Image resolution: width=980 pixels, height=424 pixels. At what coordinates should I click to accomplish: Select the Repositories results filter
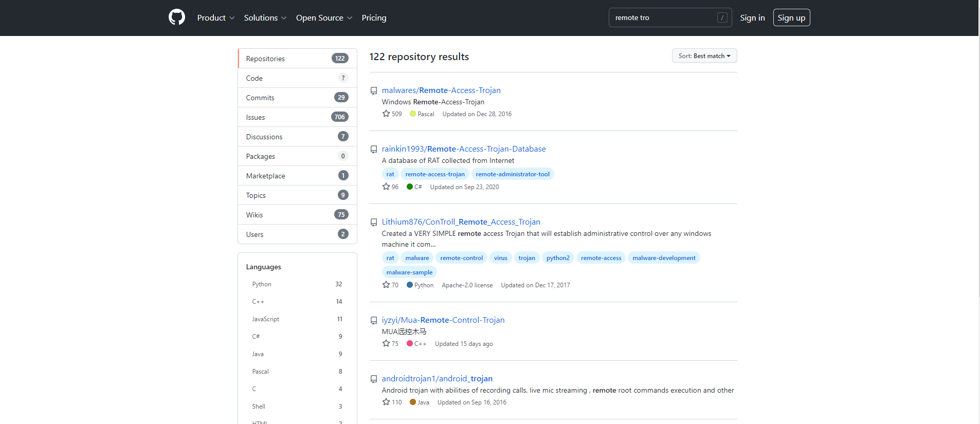point(297,59)
